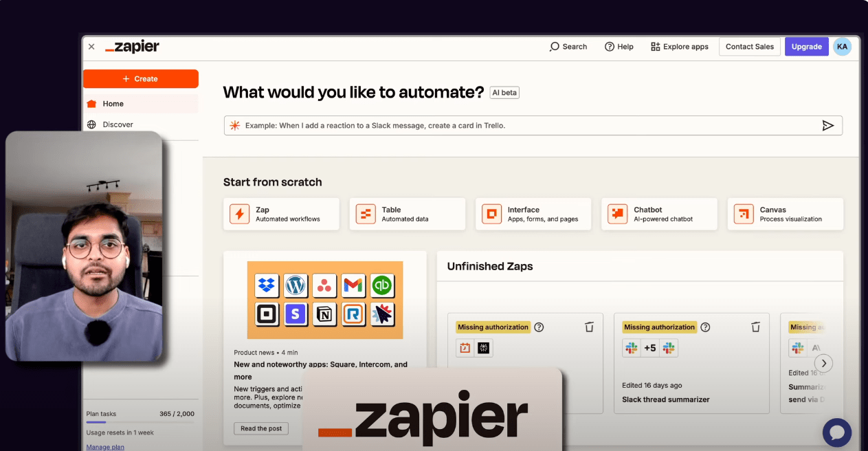
Task: Click the purple S app icon in news image
Action: [x=295, y=314]
